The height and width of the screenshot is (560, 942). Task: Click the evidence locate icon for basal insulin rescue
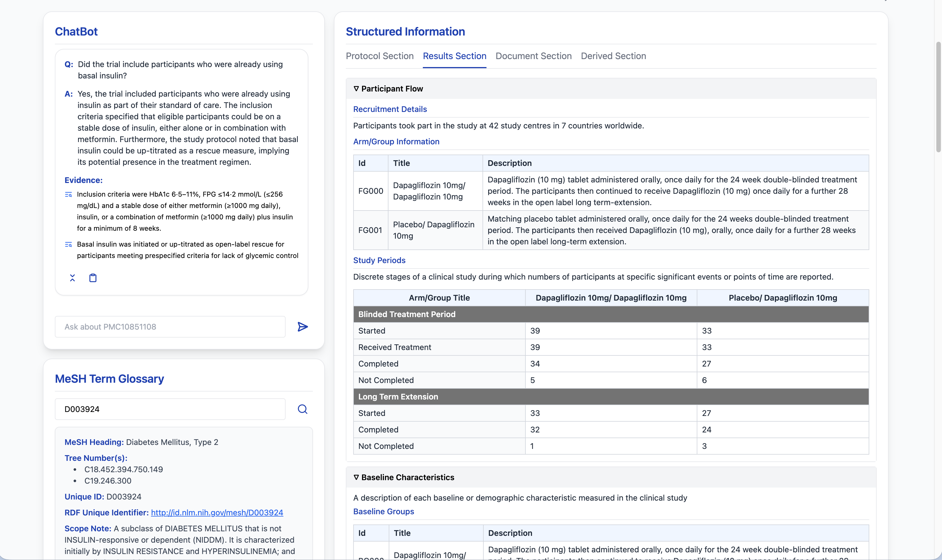click(x=68, y=245)
